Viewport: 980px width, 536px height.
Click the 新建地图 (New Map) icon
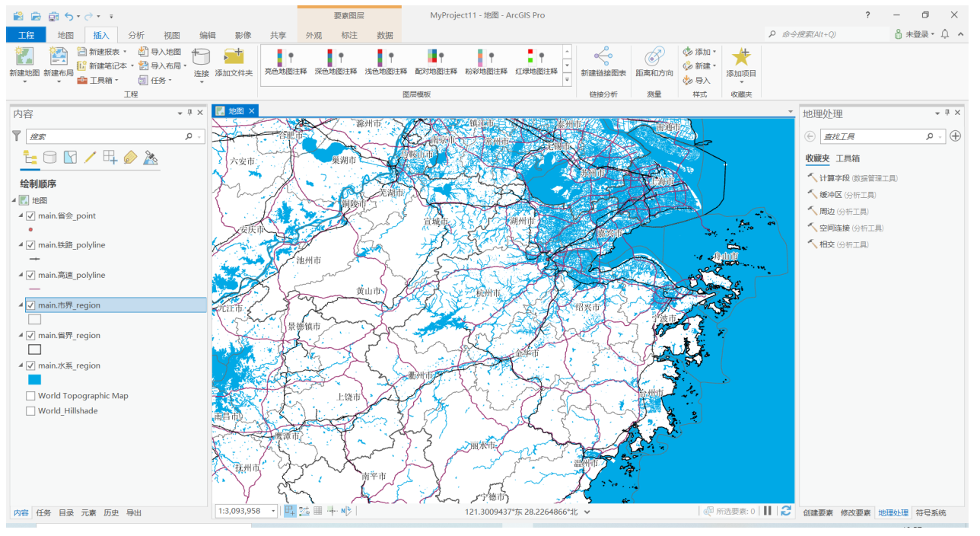pyautogui.click(x=24, y=56)
